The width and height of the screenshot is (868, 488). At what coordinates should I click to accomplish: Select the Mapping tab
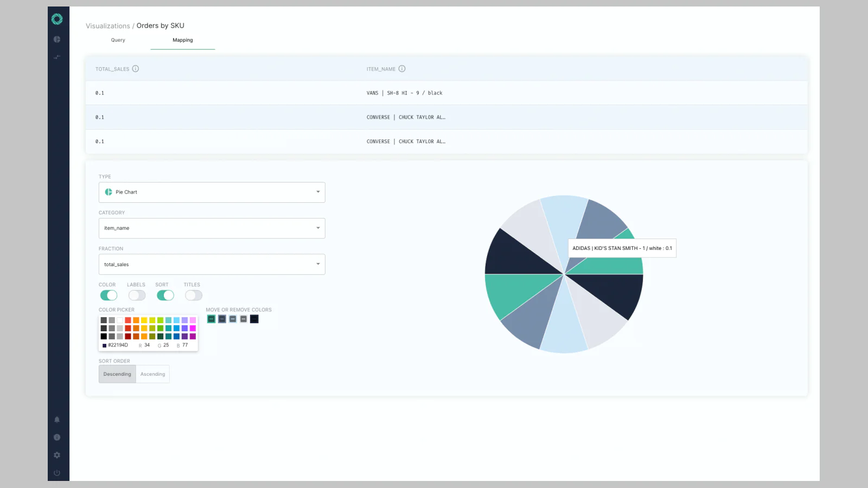pos(182,40)
